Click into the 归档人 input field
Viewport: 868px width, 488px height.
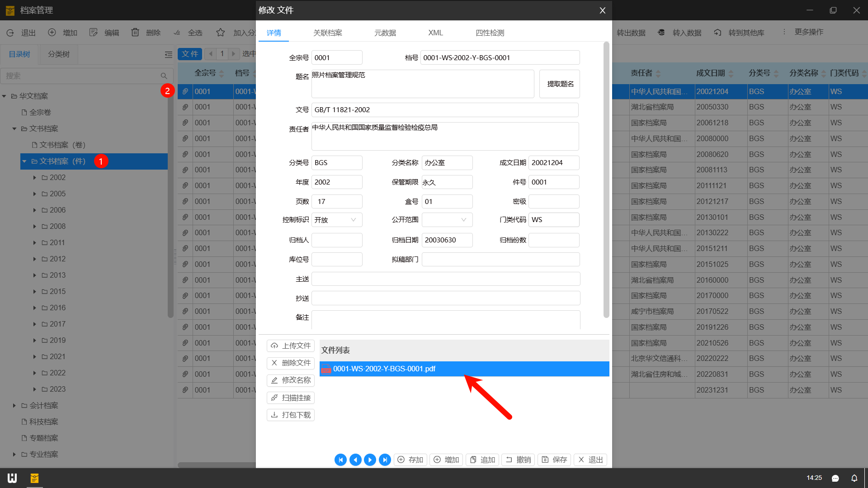337,240
